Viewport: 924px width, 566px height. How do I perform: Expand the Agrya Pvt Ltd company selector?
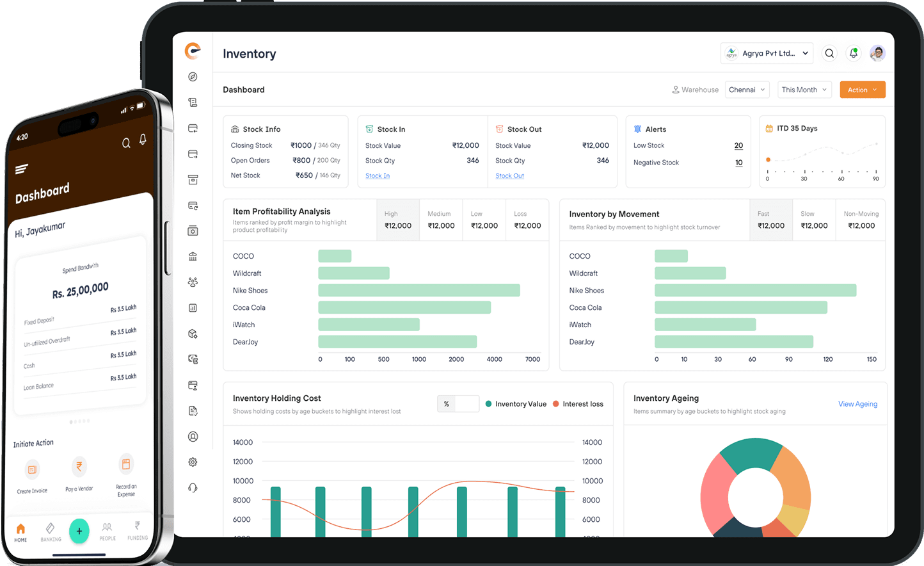click(767, 53)
